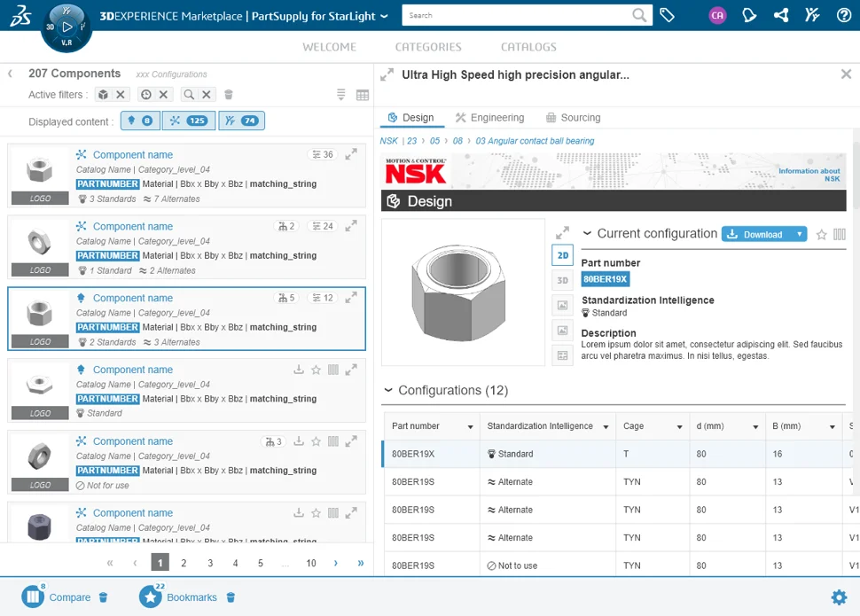Screen dimensions: 860x616
Task: Click the settings gear in bottom right corner
Action: click(x=839, y=597)
